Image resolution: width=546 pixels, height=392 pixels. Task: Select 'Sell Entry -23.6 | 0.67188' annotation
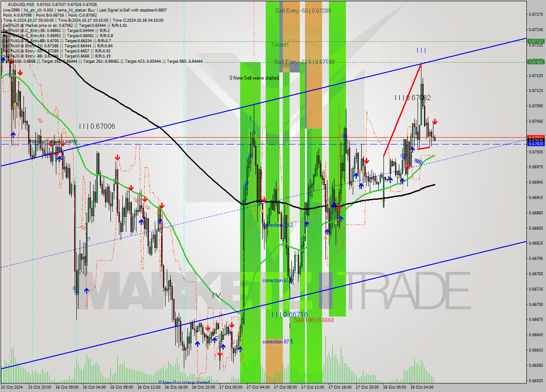coord(304,62)
